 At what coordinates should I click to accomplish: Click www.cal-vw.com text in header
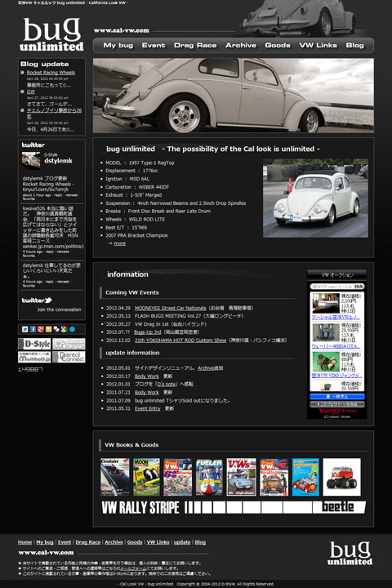[121, 30]
